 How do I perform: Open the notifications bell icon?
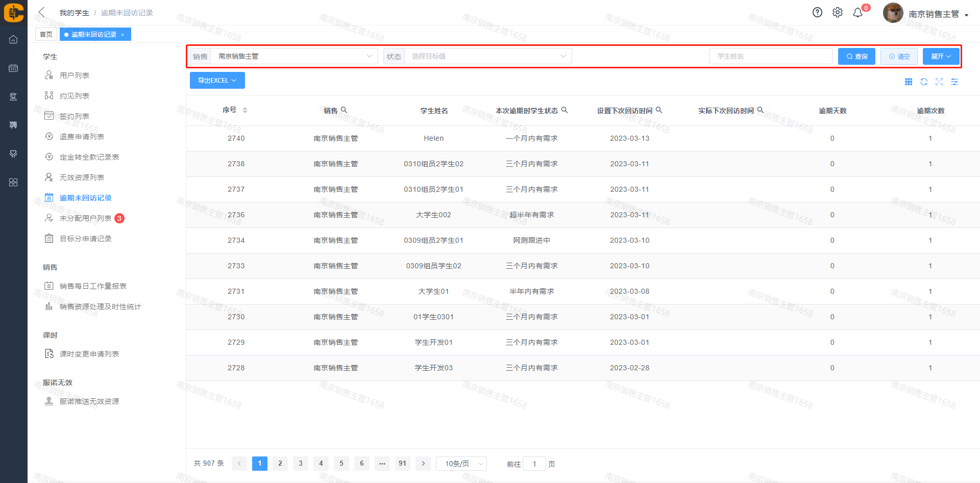click(x=858, y=13)
